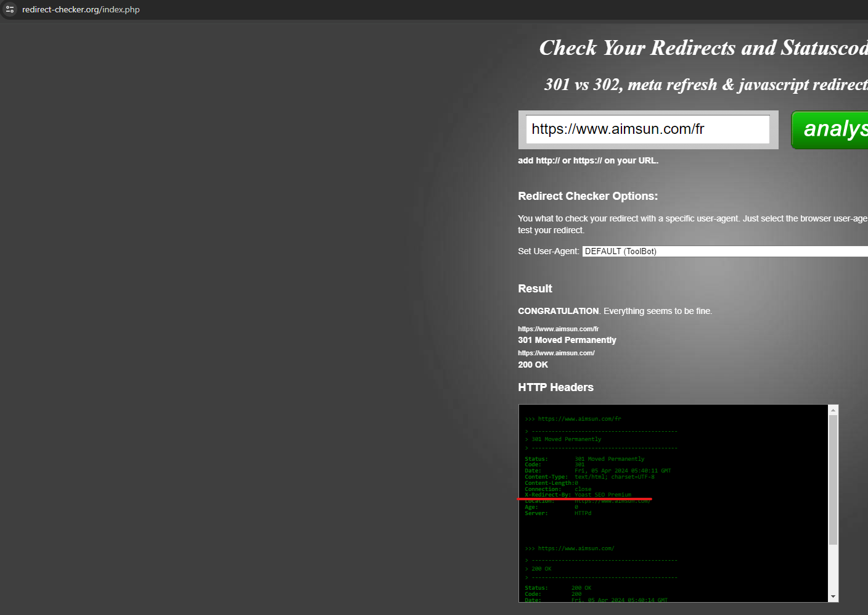Focus the URL field containing https://www.aimsun.com/fr
The image size is (868, 615).
click(x=647, y=129)
